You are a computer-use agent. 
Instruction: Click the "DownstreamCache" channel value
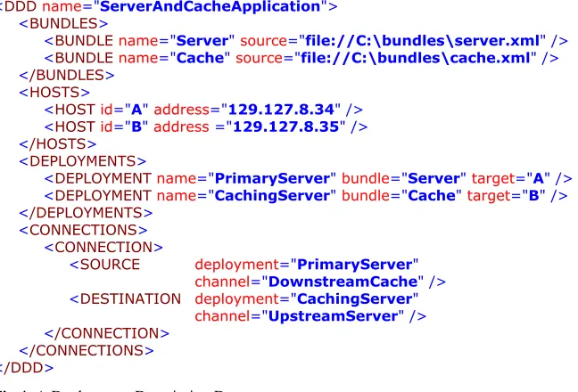(x=343, y=282)
